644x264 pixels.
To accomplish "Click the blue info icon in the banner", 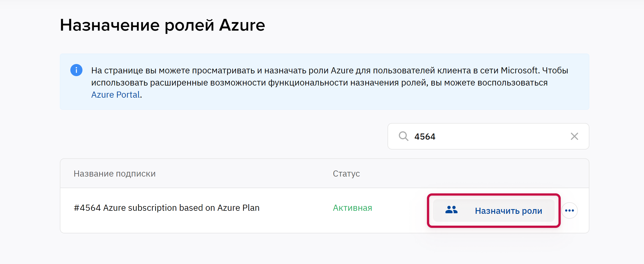I will tap(76, 70).
